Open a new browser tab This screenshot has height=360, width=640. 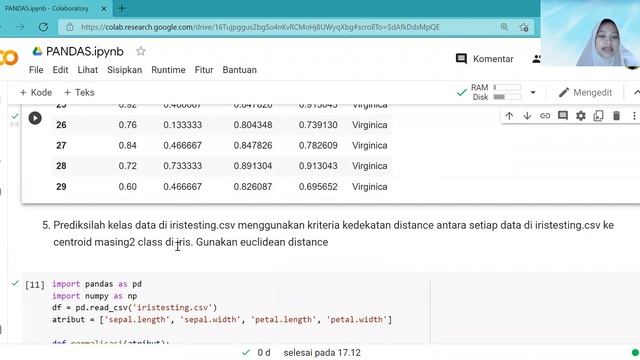[122, 8]
